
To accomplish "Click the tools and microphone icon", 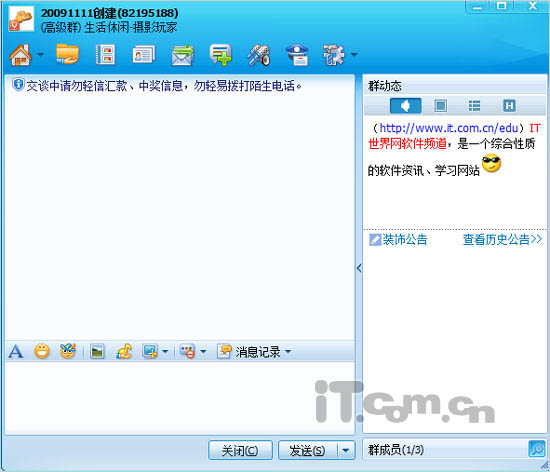I will click(x=259, y=55).
